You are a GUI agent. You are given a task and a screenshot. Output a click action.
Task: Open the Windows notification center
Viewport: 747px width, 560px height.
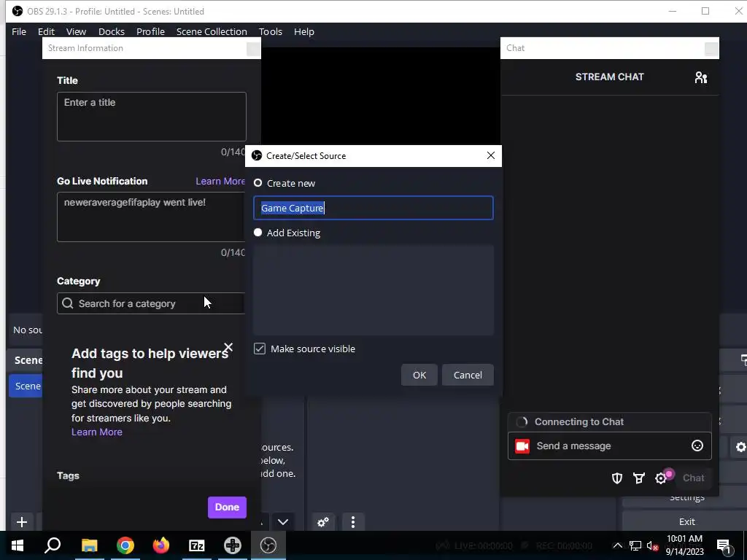pyautogui.click(x=724, y=545)
